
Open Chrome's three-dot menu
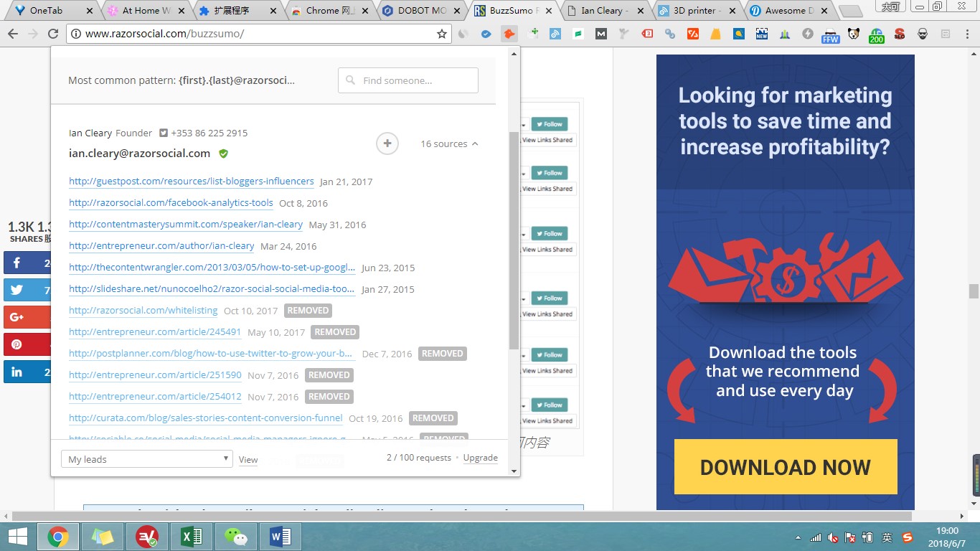pyautogui.click(x=966, y=34)
